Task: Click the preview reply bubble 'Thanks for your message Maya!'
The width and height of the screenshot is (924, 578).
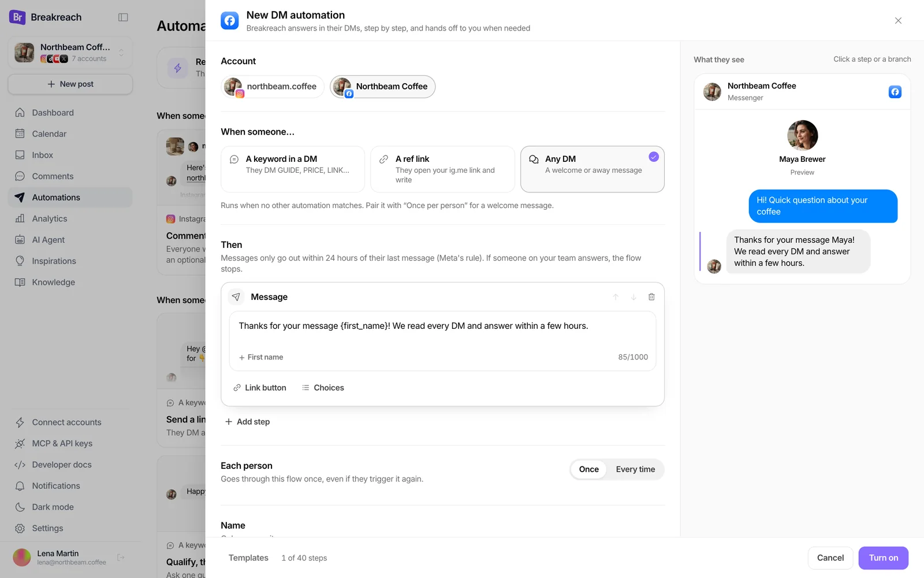Action: coord(798,251)
